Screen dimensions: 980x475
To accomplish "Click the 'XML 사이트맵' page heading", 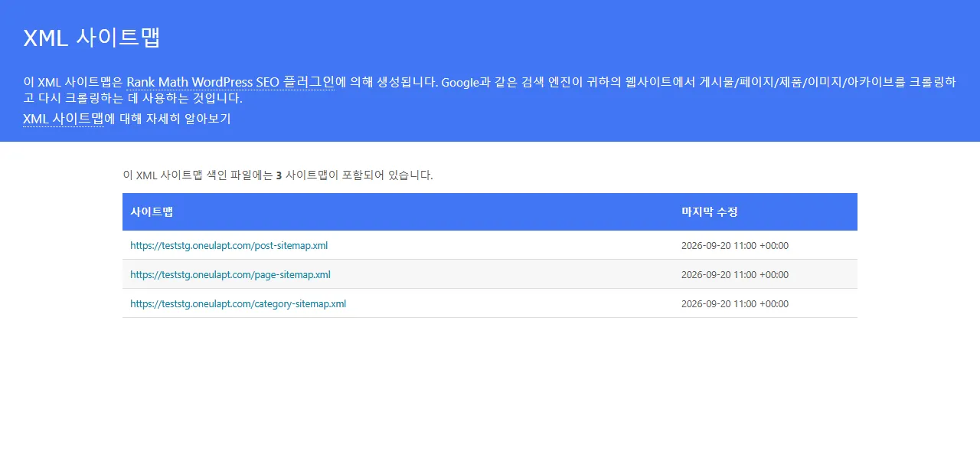I will point(92,38).
